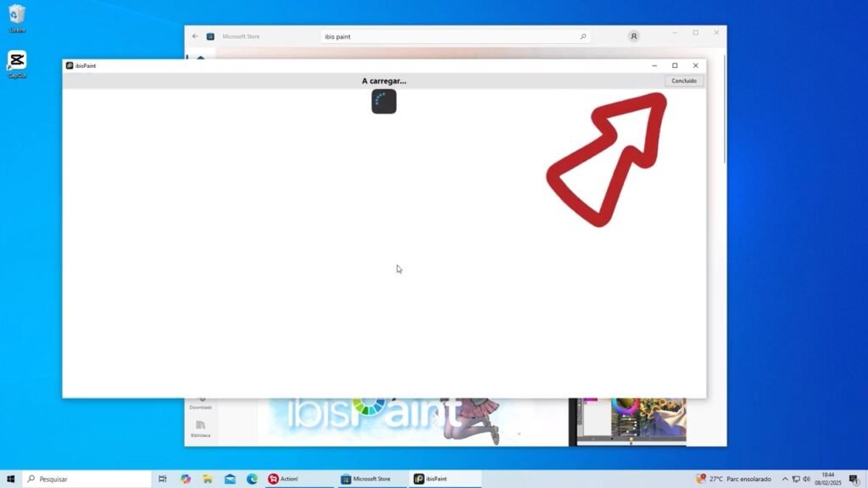Select the "A carregar..." heading text
868x488 pixels.
click(384, 80)
